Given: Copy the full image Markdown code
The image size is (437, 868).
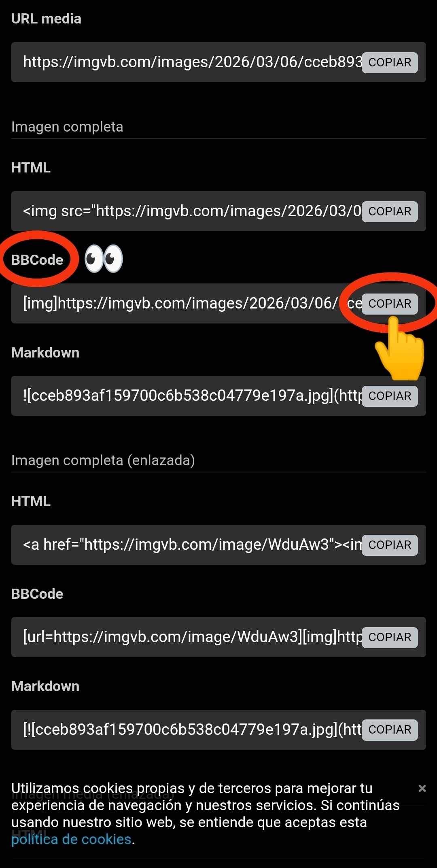Looking at the screenshot, I should [x=390, y=396].
